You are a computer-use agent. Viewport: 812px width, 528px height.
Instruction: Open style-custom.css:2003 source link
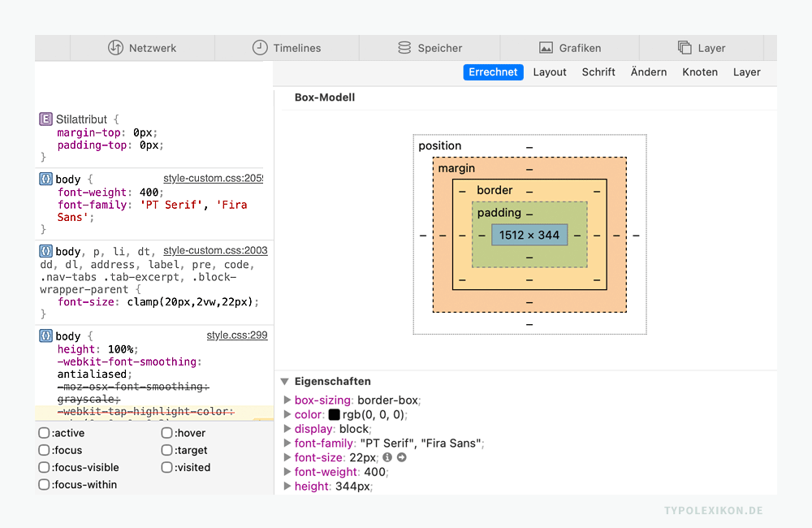[215, 251]
